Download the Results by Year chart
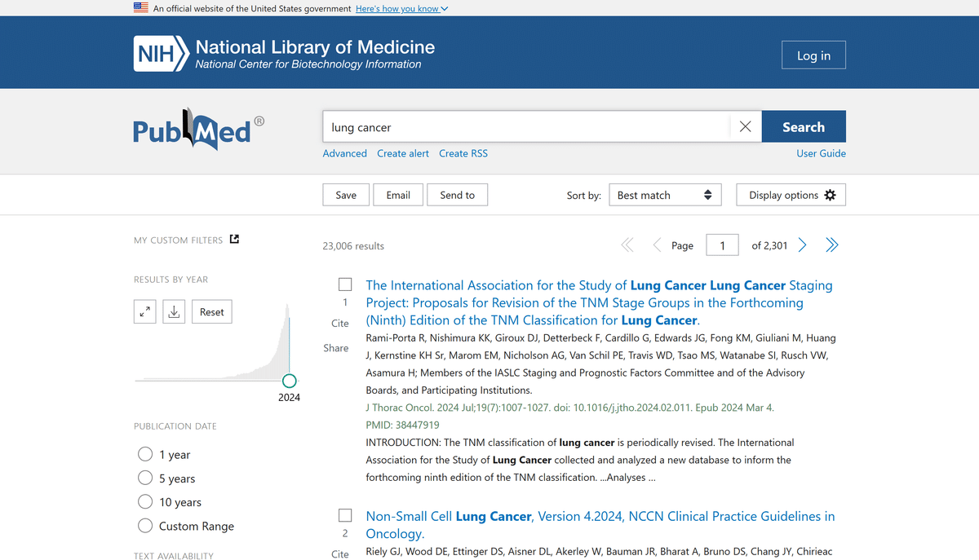The height and width of the screenshot is (560, 979). click(173, 311)
